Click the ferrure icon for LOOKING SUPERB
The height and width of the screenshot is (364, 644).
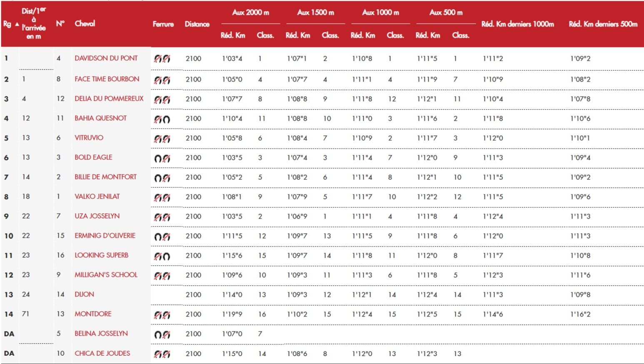pyautogui.click(x=162, y=256)
